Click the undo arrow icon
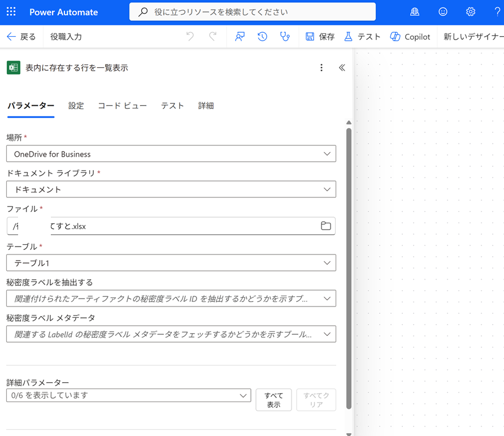 point(190,37)
